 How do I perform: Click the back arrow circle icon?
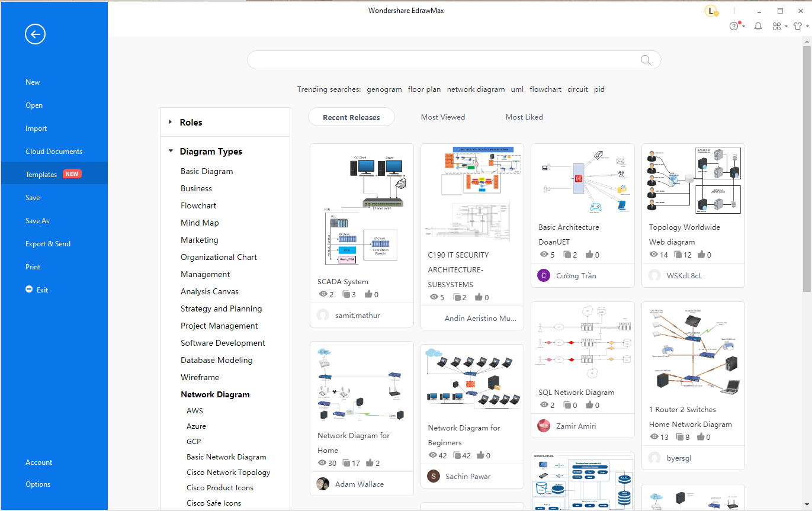(x=35, y=34)
